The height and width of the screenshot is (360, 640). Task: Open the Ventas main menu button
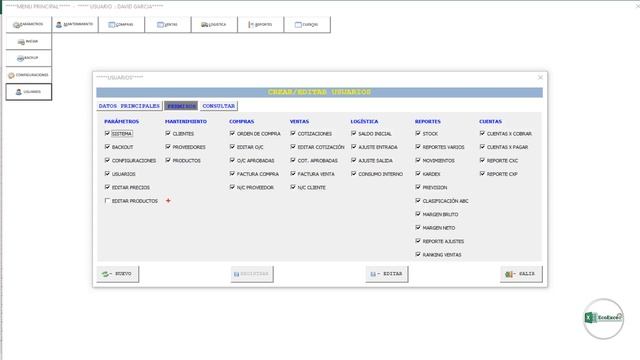pos(168,24)
